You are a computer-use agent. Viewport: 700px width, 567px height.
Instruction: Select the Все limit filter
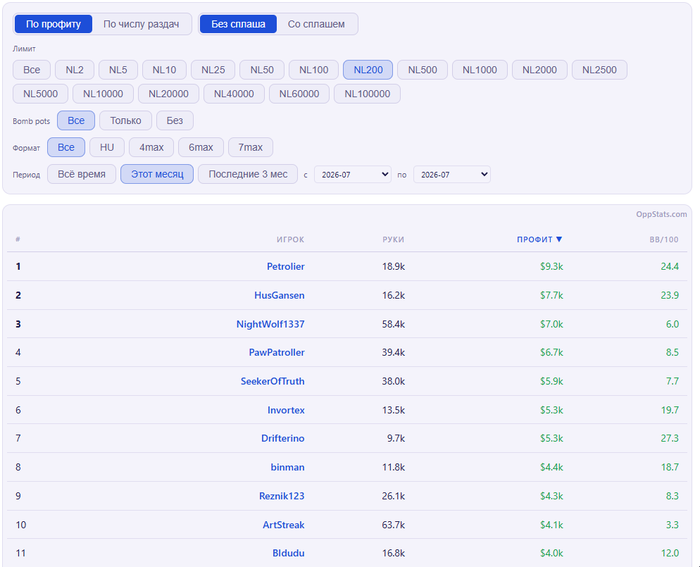click(31, 70)
